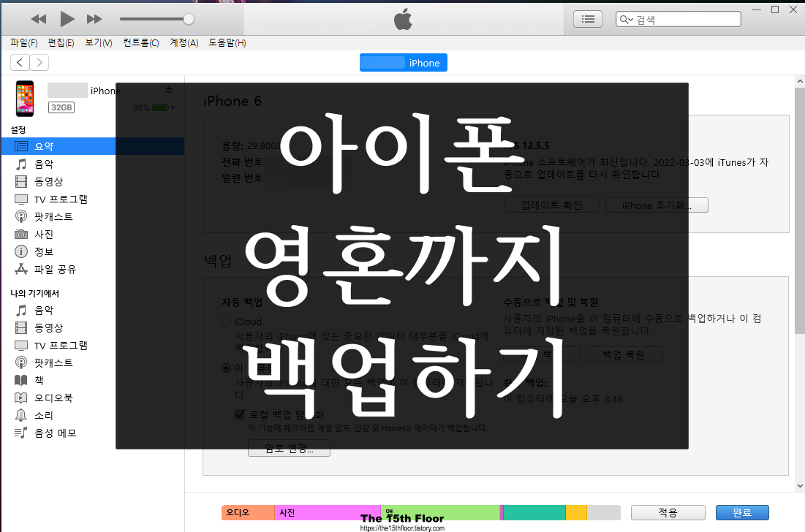Click the 설정 section header
Image resolution: width=805 pixels, height=532 pixels.
click(18, 130)
